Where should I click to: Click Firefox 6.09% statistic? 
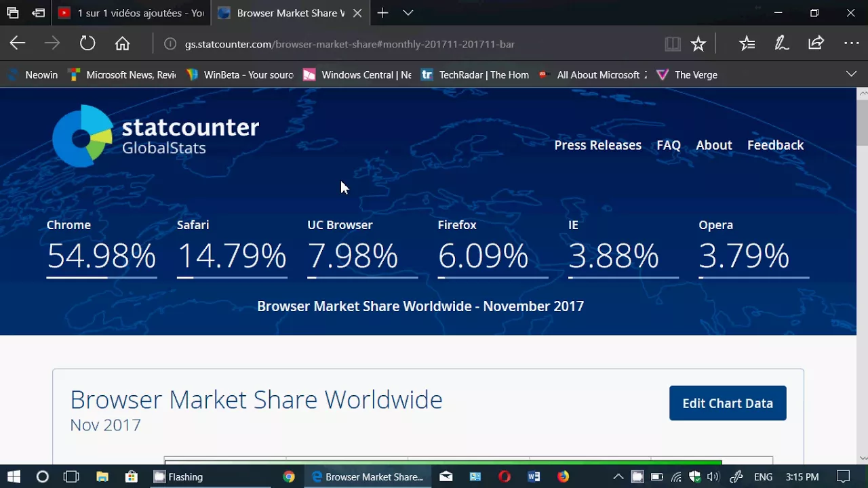[x=493, y=248]
